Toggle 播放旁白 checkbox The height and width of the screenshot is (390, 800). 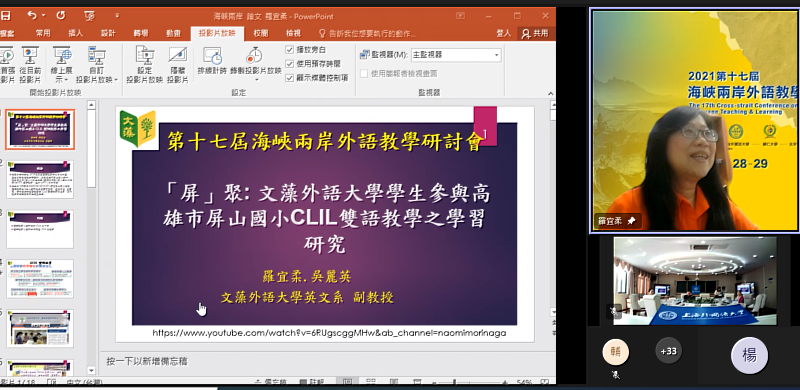pos(290,50)
